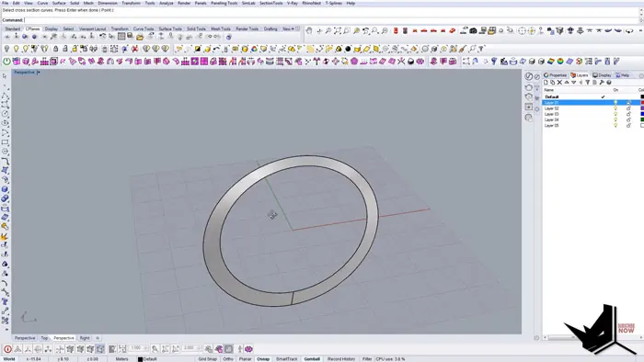Select the pointer tool in left sidebar

tap(5, 76)
